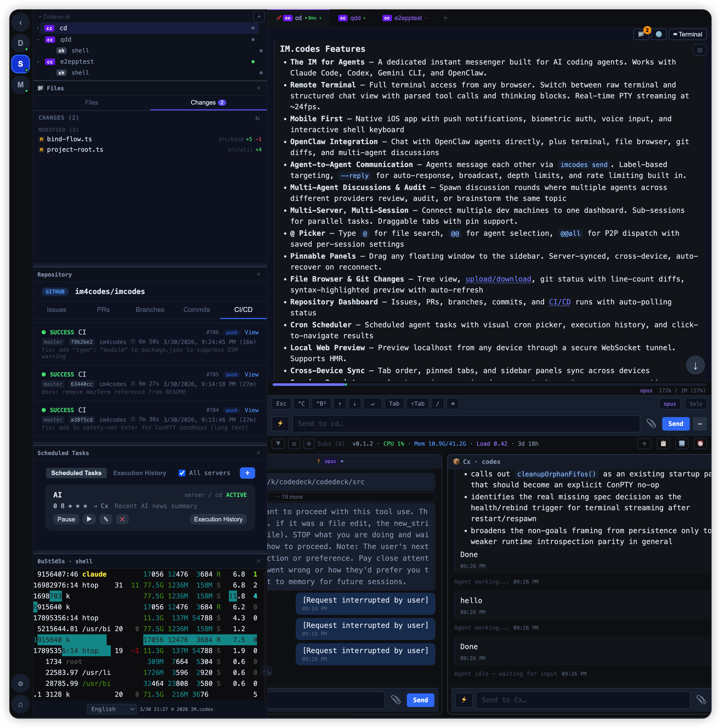Viewport: 721px width, 728px height.
Task: Run the AI scheduled task now
Action: pyautogui.click(x=89, y=519)
